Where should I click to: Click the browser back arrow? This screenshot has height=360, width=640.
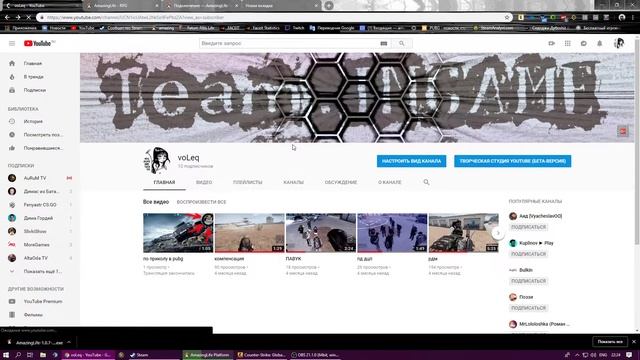click(x=7, y=17)
